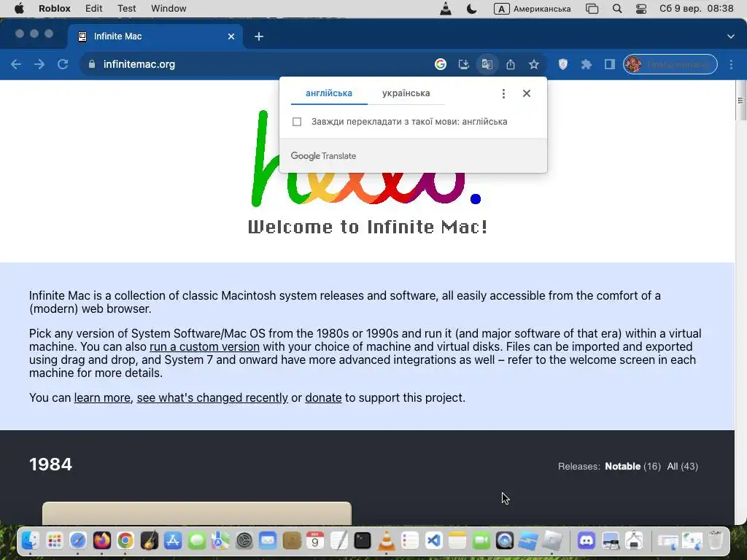
Task: Open Messages from the Dock
Action: (x=196, y=541)
